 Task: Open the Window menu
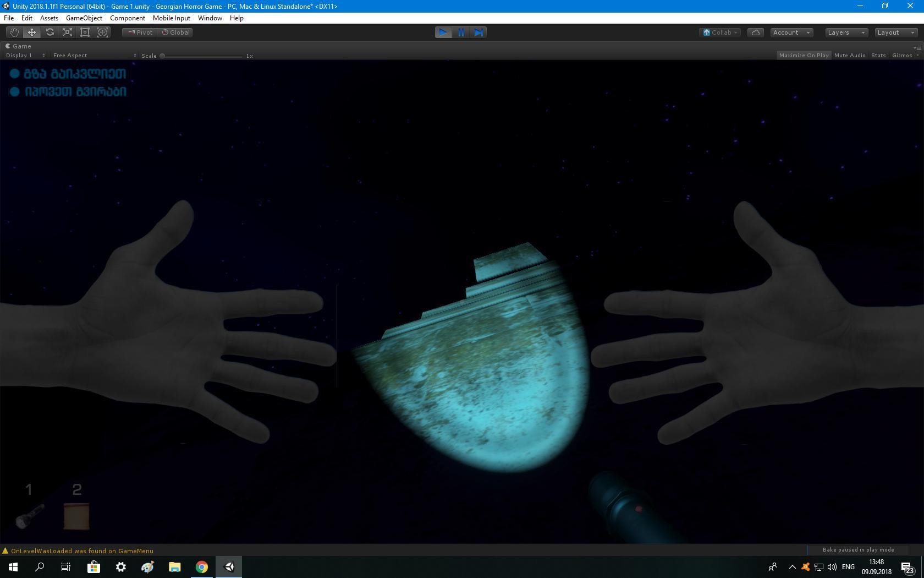pyautogui.click(x=210, y=18)
